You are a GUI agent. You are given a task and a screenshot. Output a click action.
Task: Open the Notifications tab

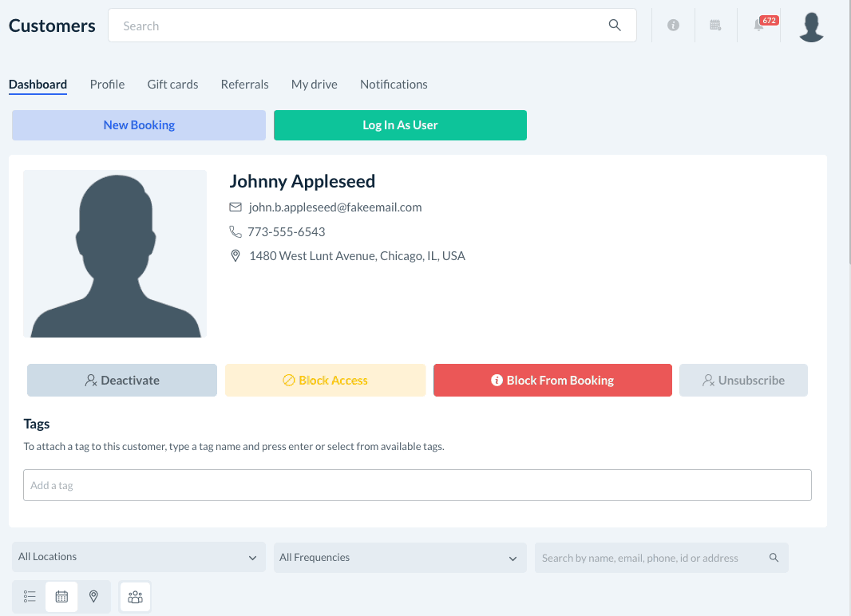394,85
